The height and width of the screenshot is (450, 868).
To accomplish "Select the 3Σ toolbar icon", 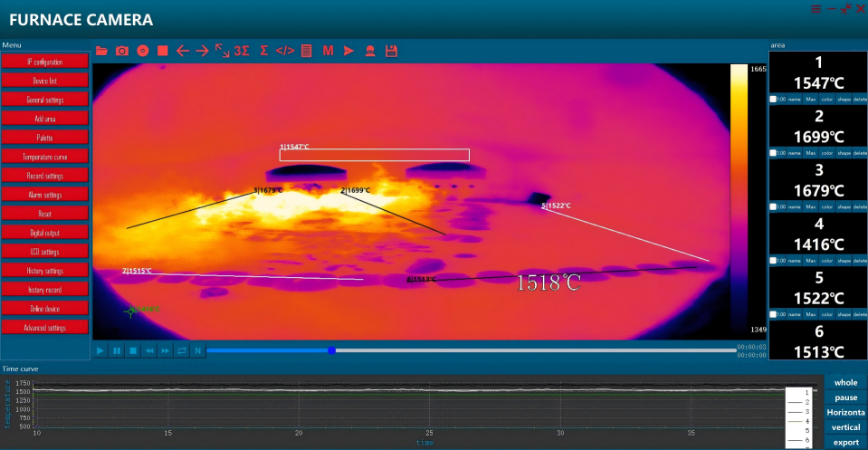I will tap(242, 51).
